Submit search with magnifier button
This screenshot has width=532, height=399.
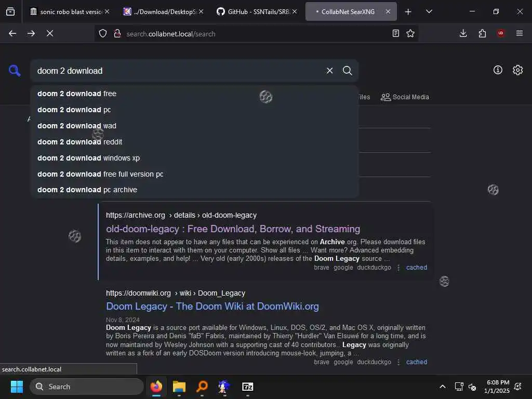pyautogui.click(x=347, y=71)
